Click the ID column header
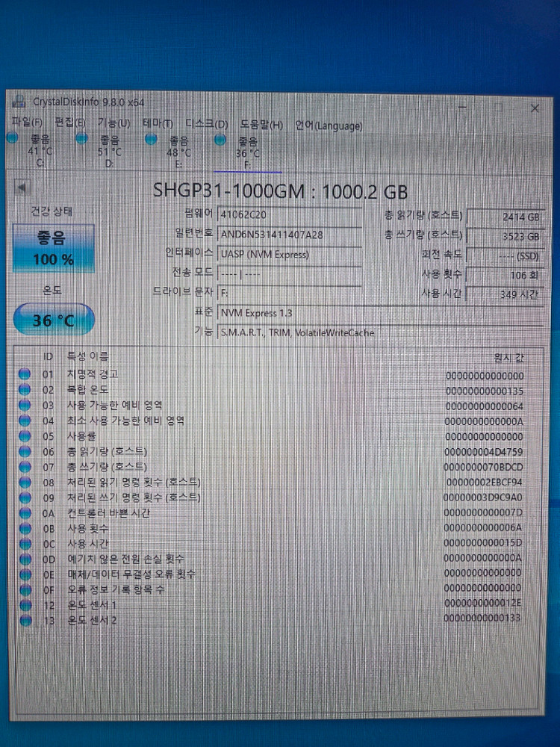The image size is (560, 747). 48,356
